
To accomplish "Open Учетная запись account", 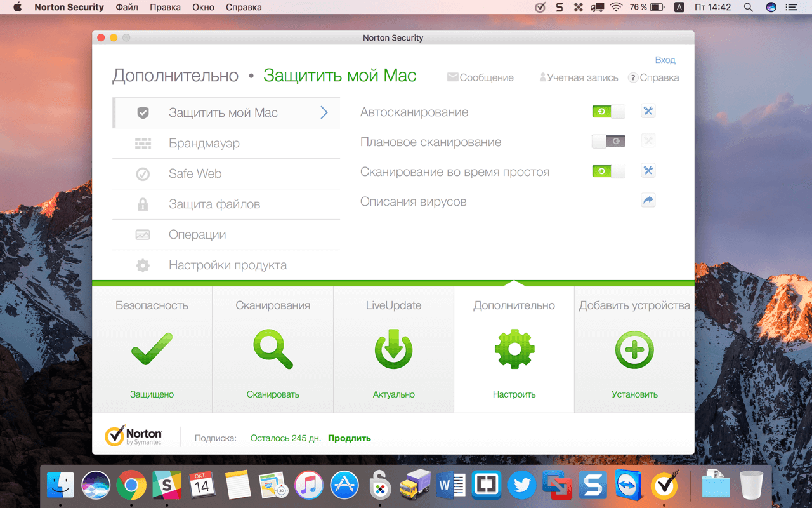I will (579, 77).
